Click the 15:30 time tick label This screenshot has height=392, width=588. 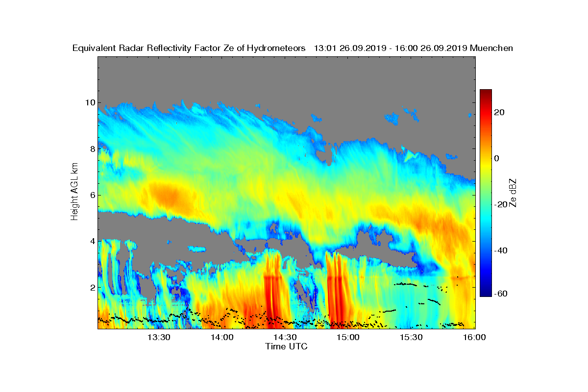tap(411, 337)
